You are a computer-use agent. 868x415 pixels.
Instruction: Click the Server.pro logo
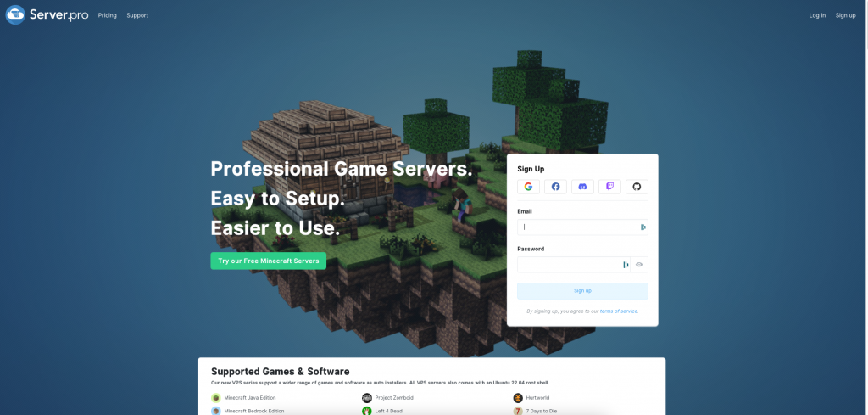(x=47, y=15)
